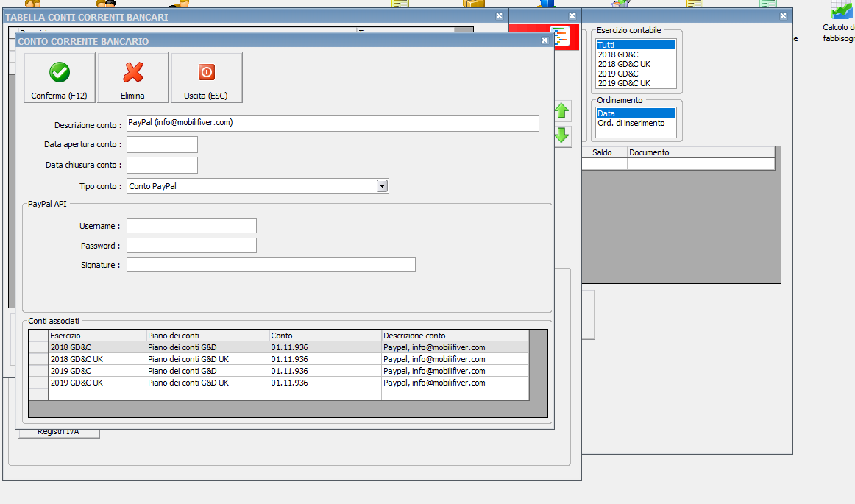Screen dimensions: 855x504
Task: Edit the Descrizione conto field
Action: coord(333,123)
